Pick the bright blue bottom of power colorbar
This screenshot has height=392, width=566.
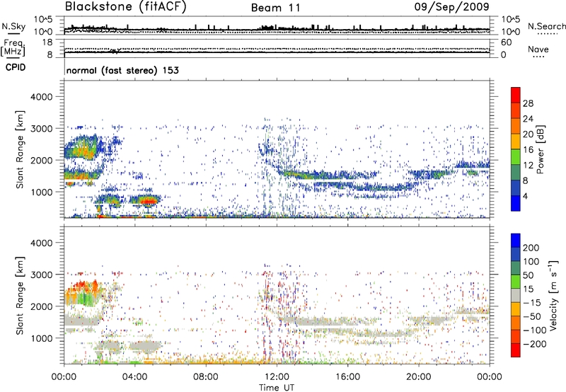516,203
